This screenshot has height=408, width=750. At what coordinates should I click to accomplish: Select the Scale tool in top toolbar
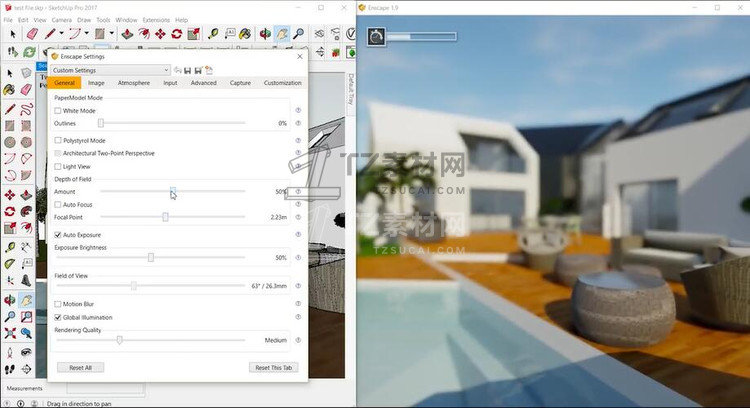[x=193, y=34]
